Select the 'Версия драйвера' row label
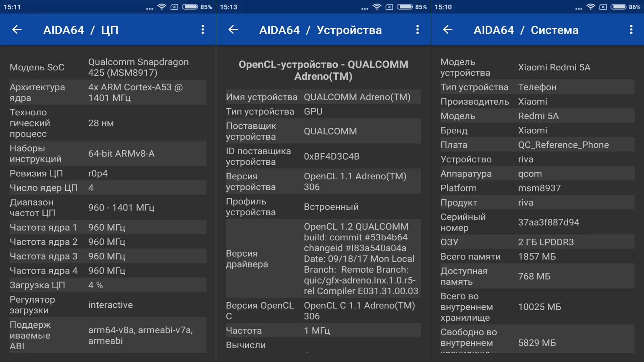Viewport: 644px width, 362px height. [x=247, y=259]
